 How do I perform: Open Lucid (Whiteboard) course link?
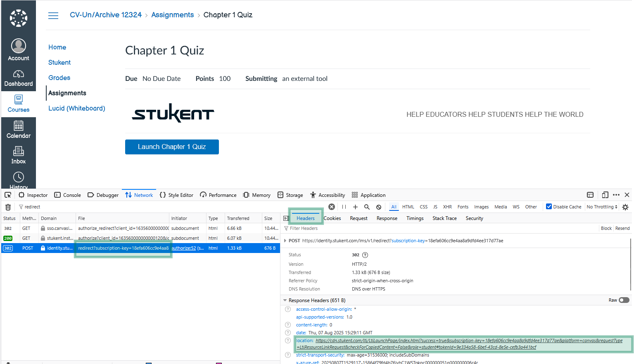click(77, 108)
